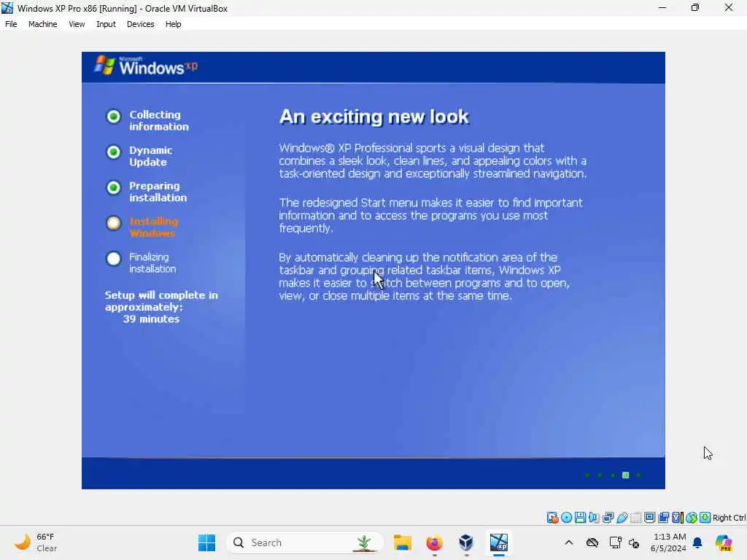
Task: Click the muted volume tray icon
Action: (634, 542)
